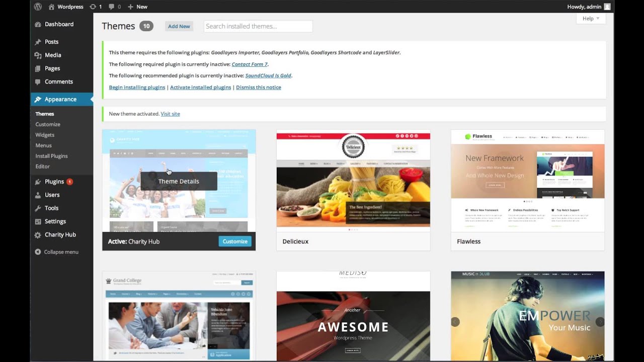Click previous slide arrow on music theme
The width and height of the screenshot is (644, 362).
click(455, 322)
